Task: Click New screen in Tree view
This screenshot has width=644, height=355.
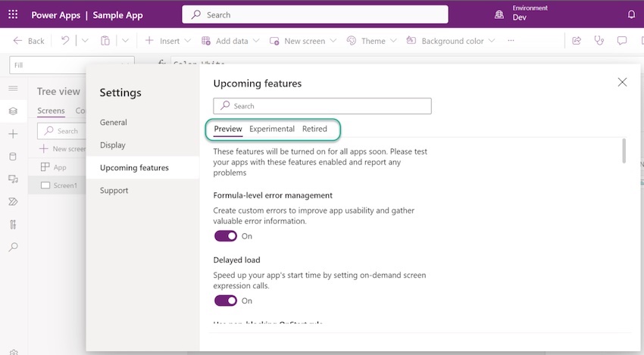Action: (62, 148)
